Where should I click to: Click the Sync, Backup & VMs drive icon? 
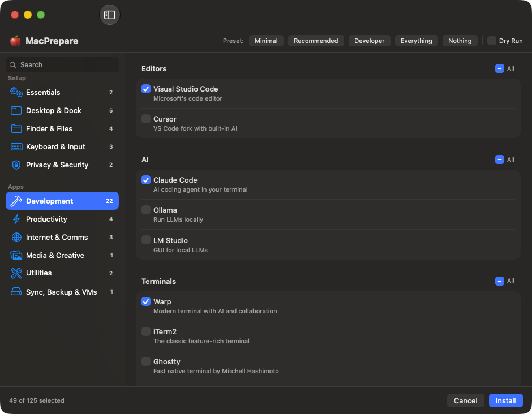[x=16, y=292]
